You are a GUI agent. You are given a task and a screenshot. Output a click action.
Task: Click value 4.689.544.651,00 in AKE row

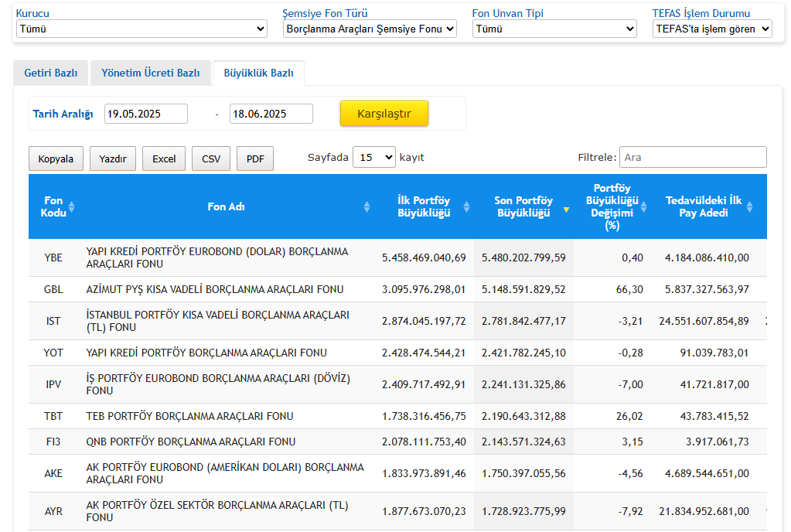(x=707, y=473)
